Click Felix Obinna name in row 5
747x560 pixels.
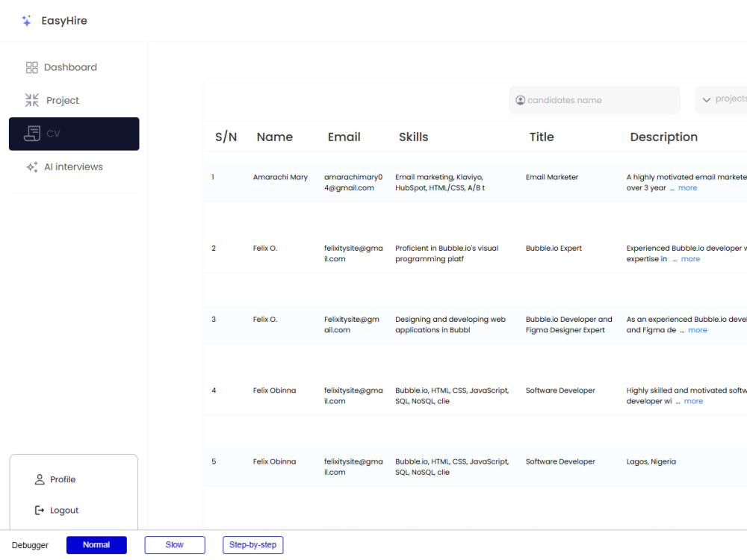pyautogui.click(x=274, y=462)
